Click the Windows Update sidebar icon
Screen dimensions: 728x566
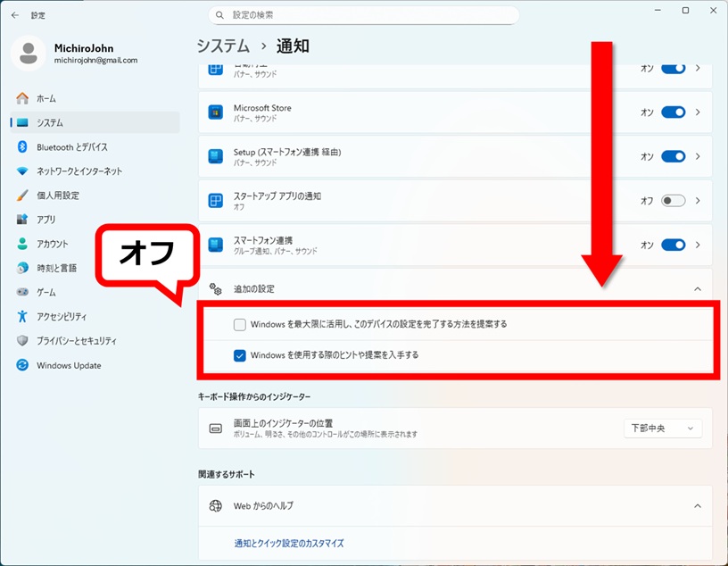click(22, 365)
